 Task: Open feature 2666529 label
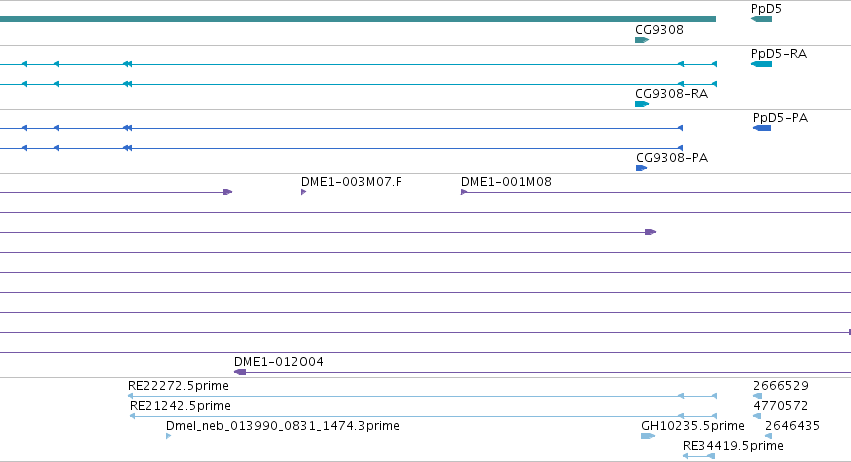coord(780,386)
